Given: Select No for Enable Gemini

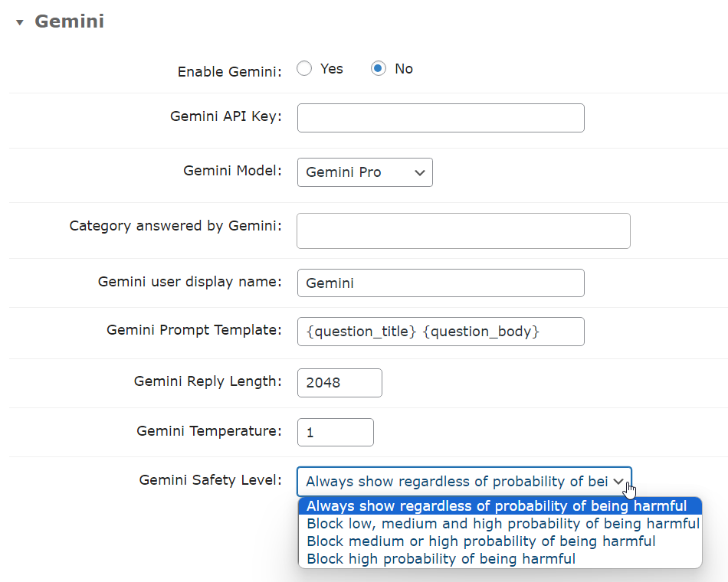Looking at the screenshot, I should click(379, 69).
